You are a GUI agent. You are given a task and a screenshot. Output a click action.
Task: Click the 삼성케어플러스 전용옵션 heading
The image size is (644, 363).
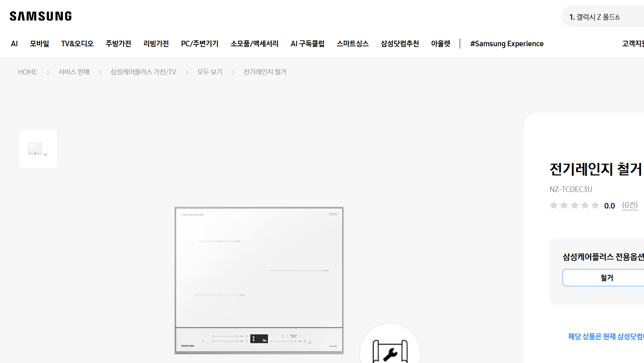click(603, 257)
